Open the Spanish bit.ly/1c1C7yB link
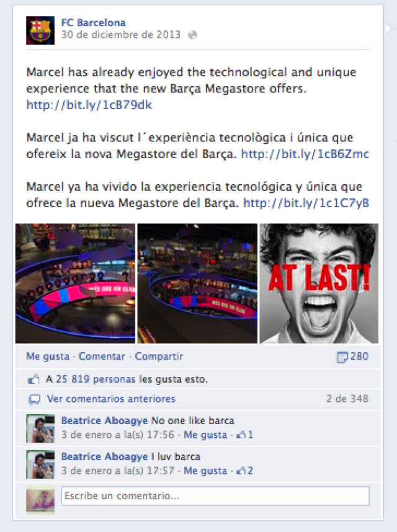The height and width of the screenshot is (532, 397). (x=306, y=203)
